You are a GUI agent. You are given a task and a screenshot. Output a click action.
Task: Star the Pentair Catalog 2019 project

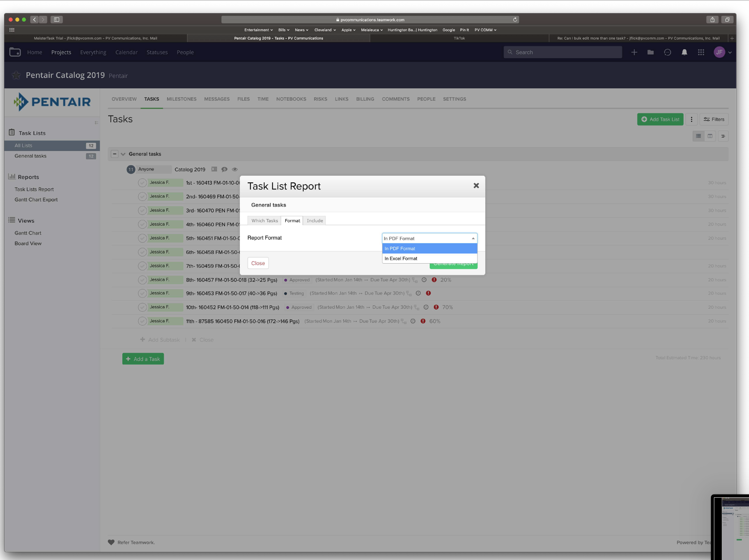16,75
